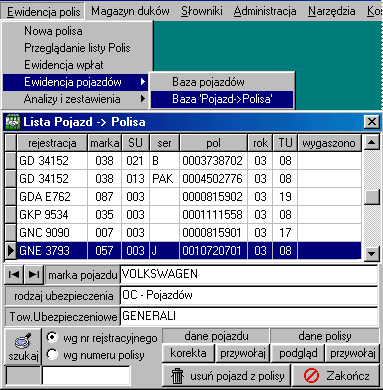
Task: Click podgląd button under dane polisy
Action: (x=298, y=353)
